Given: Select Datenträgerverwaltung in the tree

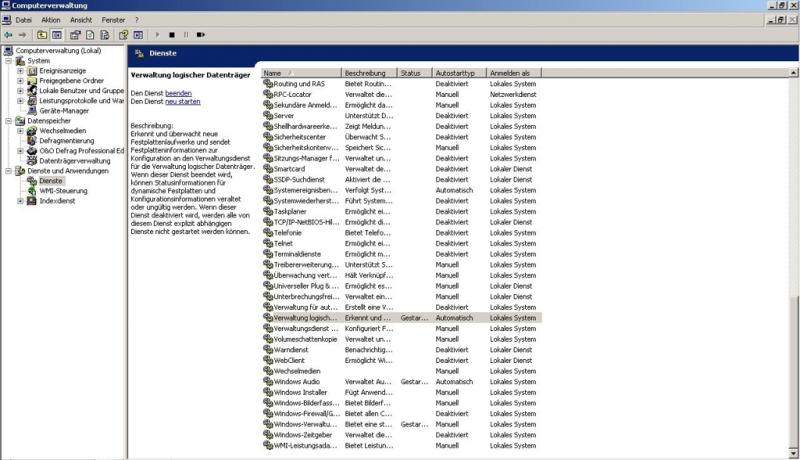Looking at the screenshot, I should [74, 161].
